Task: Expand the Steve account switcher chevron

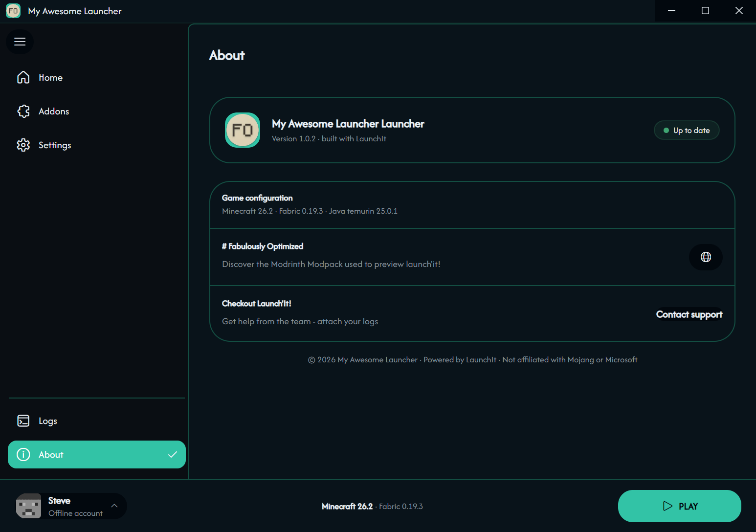Action: click(x=114, y=506)
